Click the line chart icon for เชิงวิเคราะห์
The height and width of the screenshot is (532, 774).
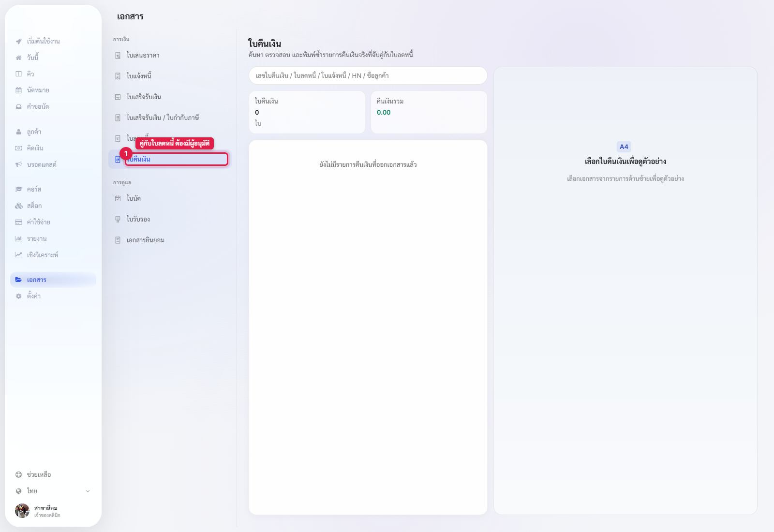point(18,255)
